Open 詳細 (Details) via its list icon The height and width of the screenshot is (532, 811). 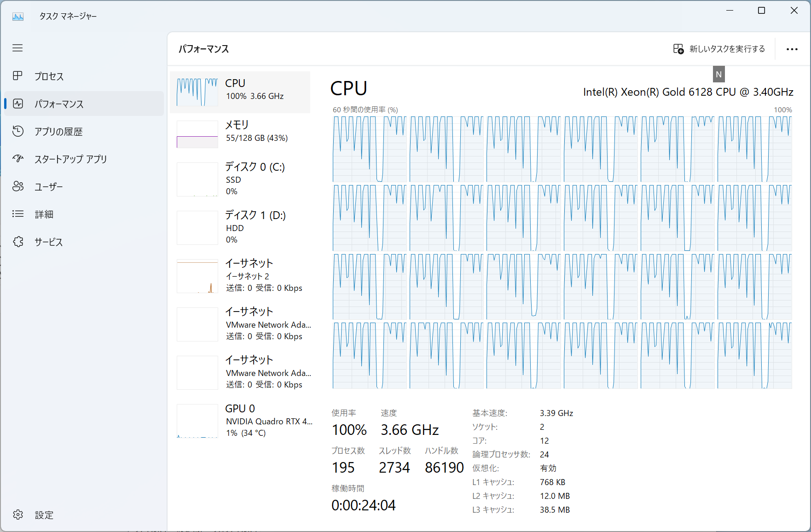[x=17, y=214]
